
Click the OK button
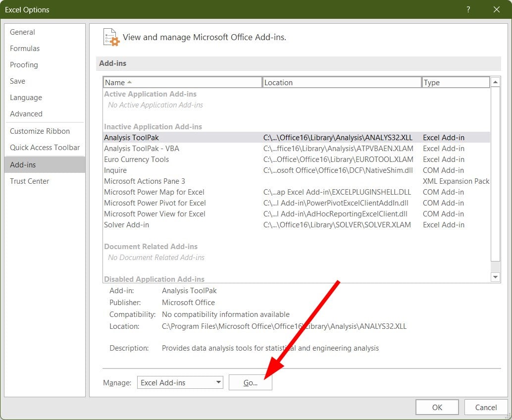pyautogui.click(x=437, y=407)
